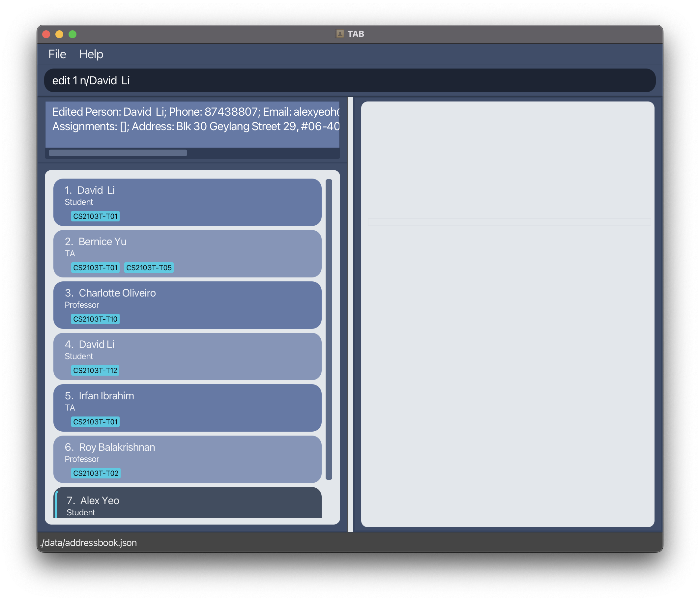Click the green fullscreen window button
Viewport: 700px width, 601px height.
pyautogui.click(x=72, y=34)
